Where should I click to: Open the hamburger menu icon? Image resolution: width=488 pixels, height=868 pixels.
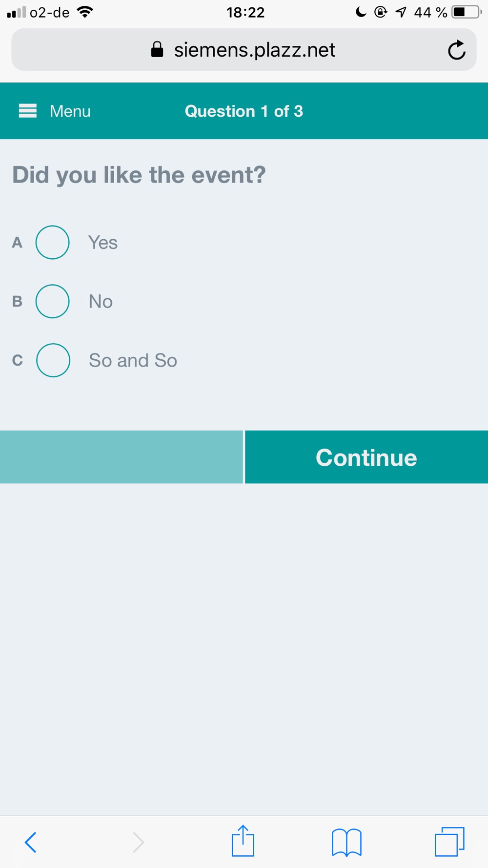[28, 111]
